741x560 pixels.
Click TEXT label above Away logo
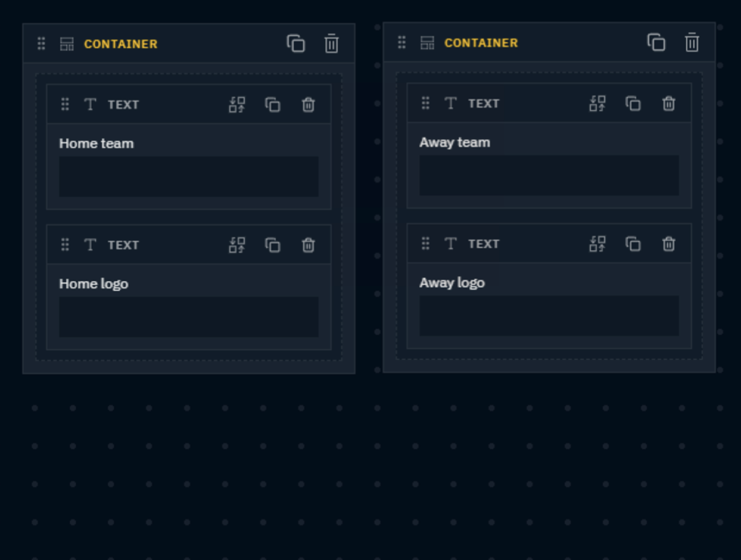[484, 244]
